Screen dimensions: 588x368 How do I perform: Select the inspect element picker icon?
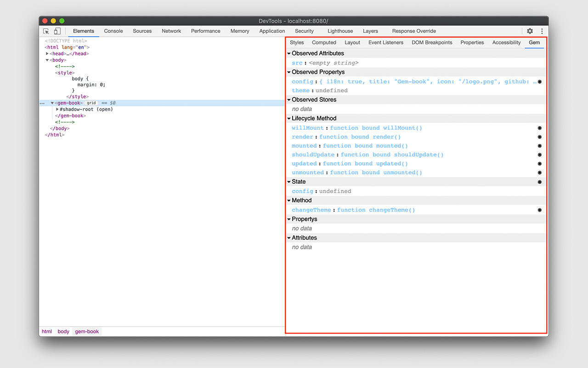click(x=45, y=30)
